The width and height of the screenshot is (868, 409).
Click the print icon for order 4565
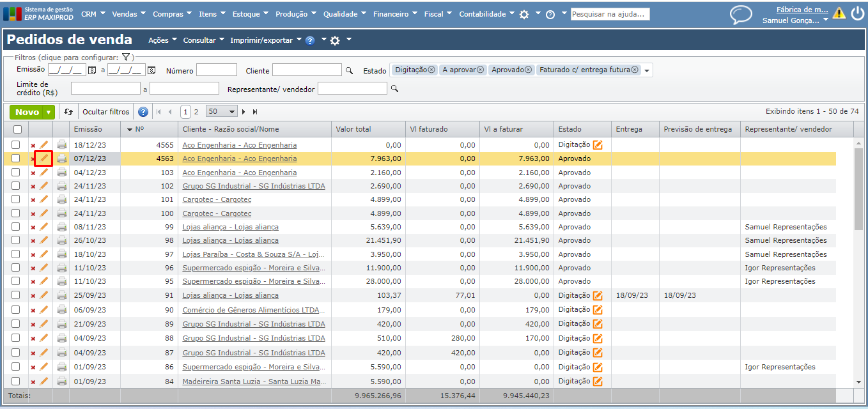[x=61, y=145]
